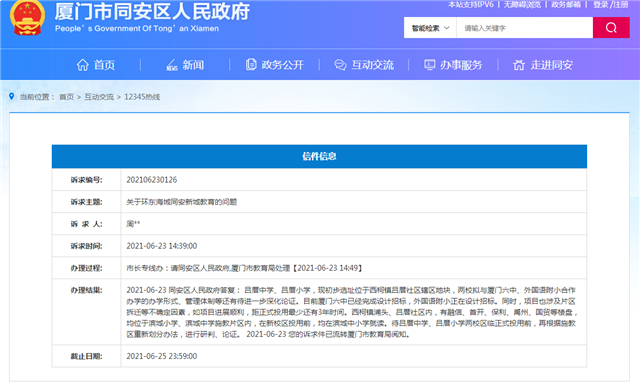The width and height of the screenshot is (640, 387).
Task: Click the document icon beside 政务公开
Action: [251, 64]
